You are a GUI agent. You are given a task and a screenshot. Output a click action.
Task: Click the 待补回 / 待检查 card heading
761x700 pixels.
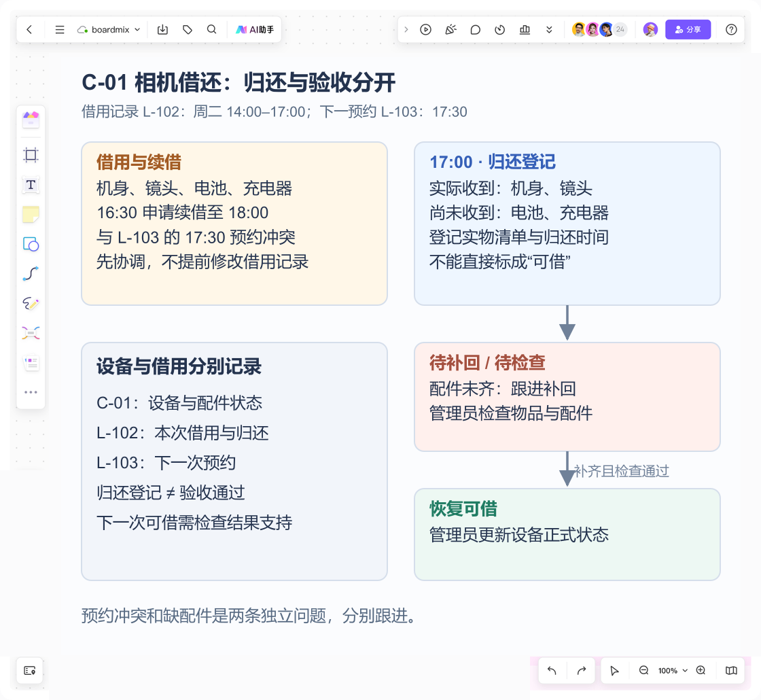[x=487, y=363]
